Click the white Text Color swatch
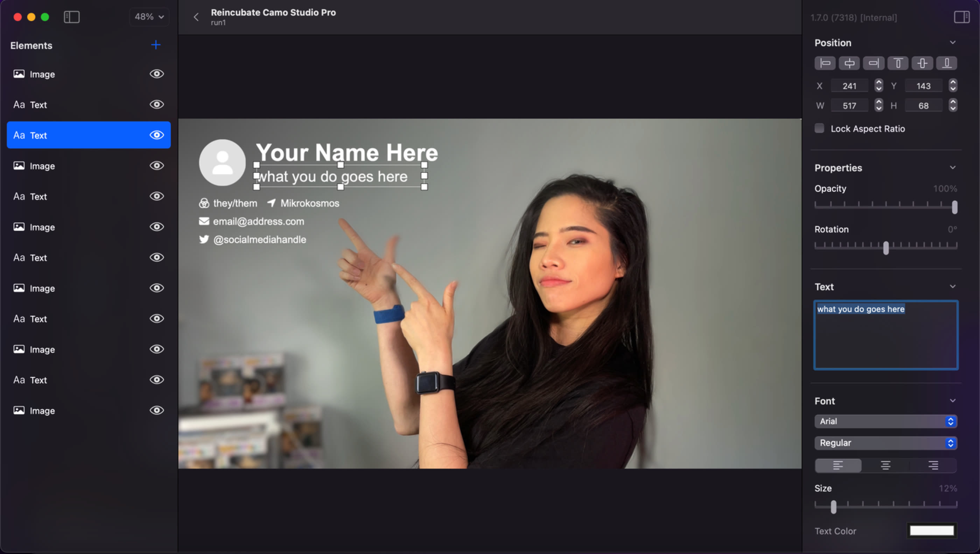980x554 pixels. 932,531
